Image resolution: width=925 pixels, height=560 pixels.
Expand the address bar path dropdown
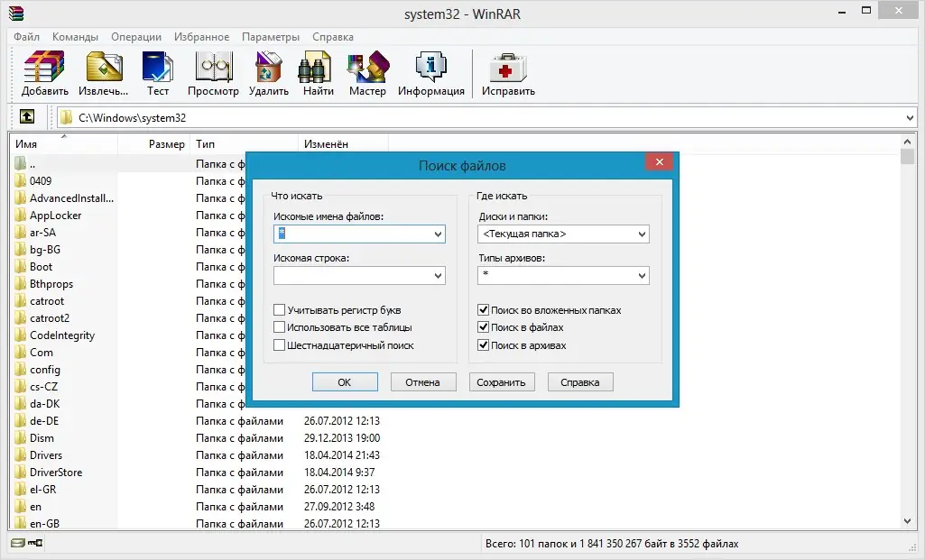click(x=910, y=118)
